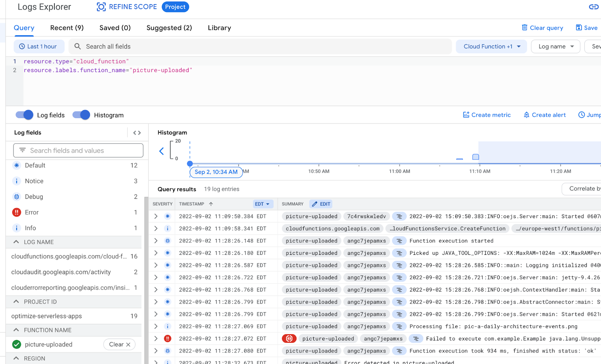Click the green checkmark next to picture-uploaded
Image resolution: width=601 pixels, height=364 pixels.
click(17, 344)
